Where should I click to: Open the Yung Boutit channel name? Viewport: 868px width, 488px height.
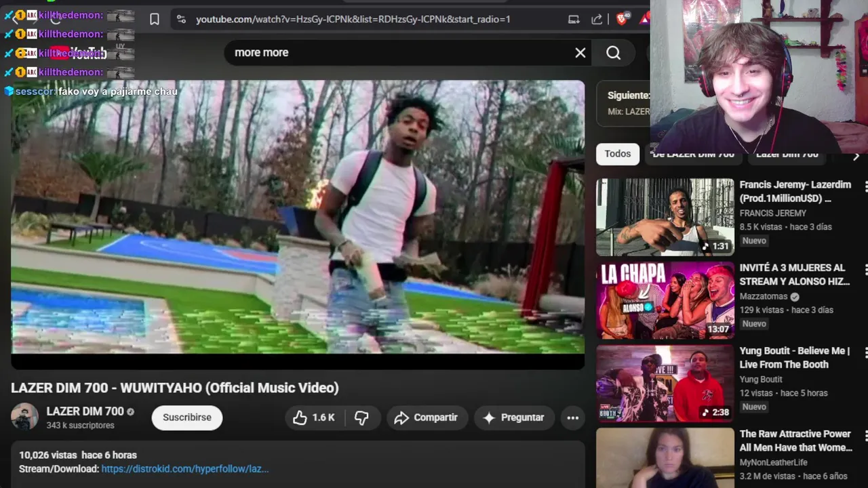[761, 379]
